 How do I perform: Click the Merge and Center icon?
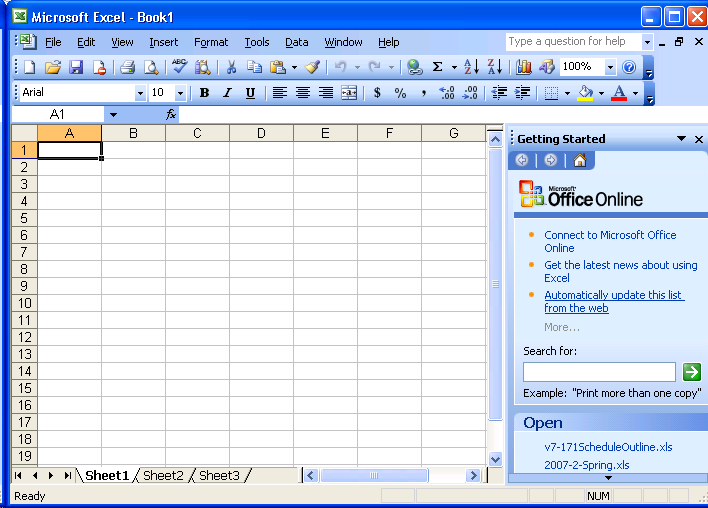click(x=349, y=93)
